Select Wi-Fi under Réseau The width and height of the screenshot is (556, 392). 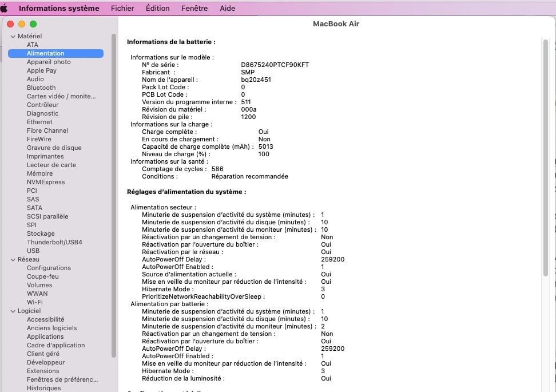pos(35,302)
